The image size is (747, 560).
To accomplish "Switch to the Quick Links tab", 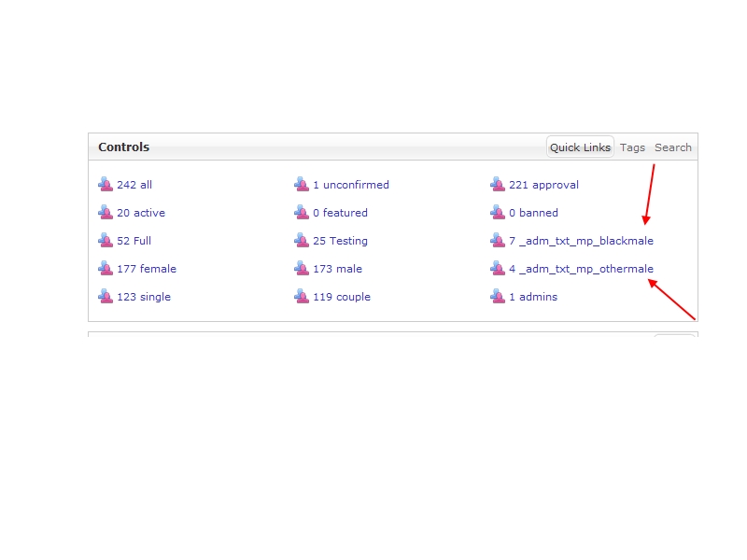I will (580, 147).
